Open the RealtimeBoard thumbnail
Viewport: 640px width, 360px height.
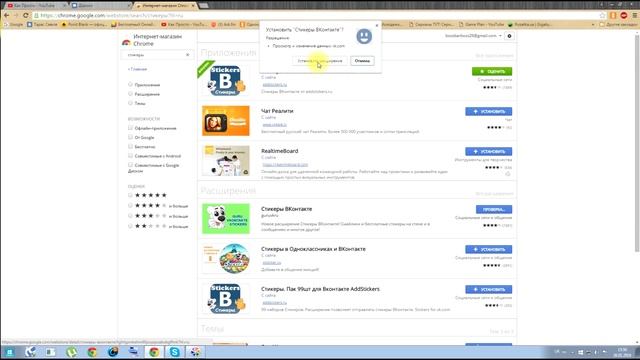point(226,161)
